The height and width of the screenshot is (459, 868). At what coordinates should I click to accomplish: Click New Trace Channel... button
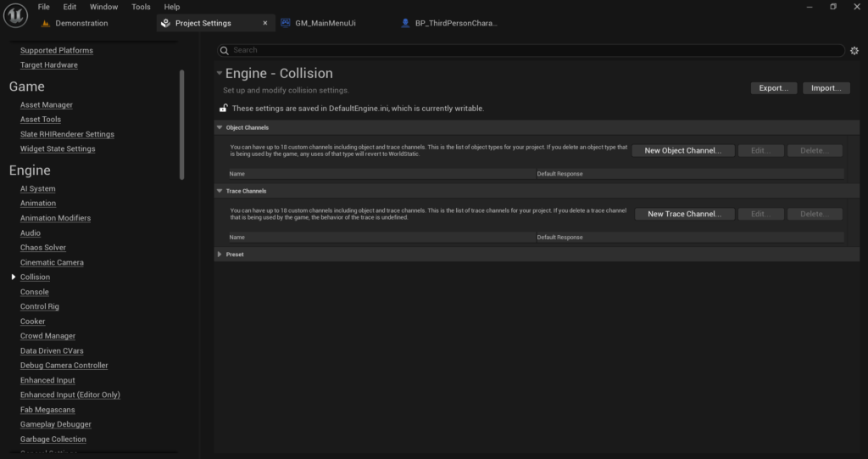click(684, 214)
